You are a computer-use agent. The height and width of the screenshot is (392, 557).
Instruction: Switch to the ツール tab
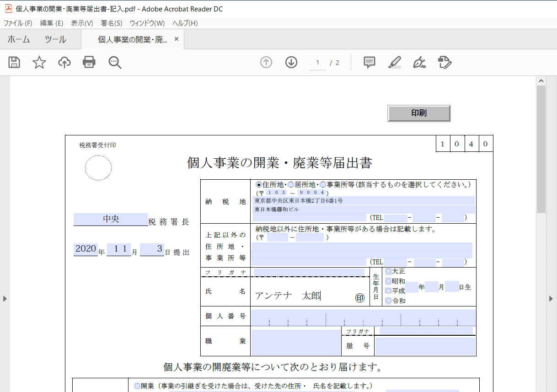[x=55, y=40]
